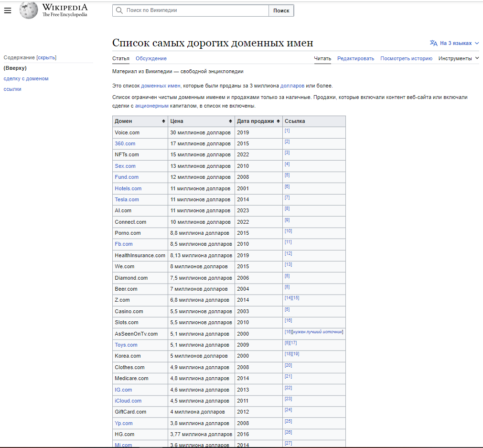The width and height of the screenshot is (483, 448).
Task: Toggle contents visibility with скрыть
Action: tap(46, 57)
